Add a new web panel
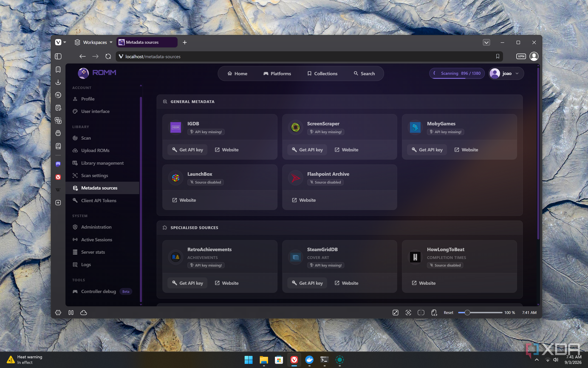The width and height of the screenshot is (588, 368). [x=58, y=202]
